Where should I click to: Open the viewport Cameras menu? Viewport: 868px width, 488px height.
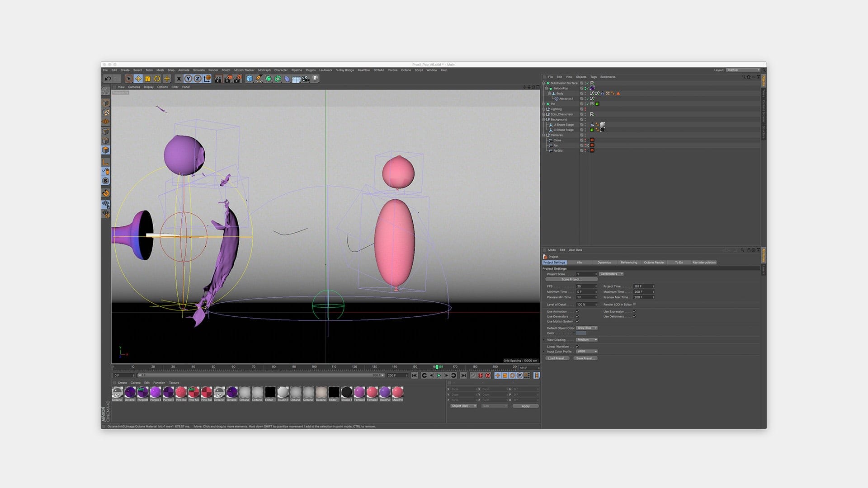134,87
